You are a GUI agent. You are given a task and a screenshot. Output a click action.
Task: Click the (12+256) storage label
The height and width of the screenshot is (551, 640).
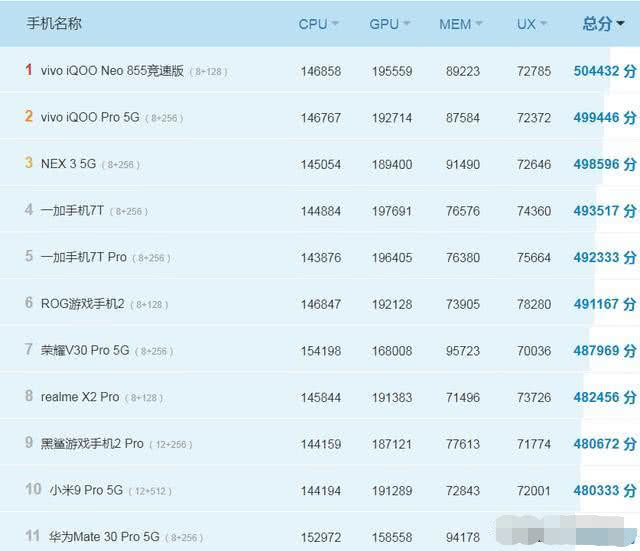tap(171, 444)
